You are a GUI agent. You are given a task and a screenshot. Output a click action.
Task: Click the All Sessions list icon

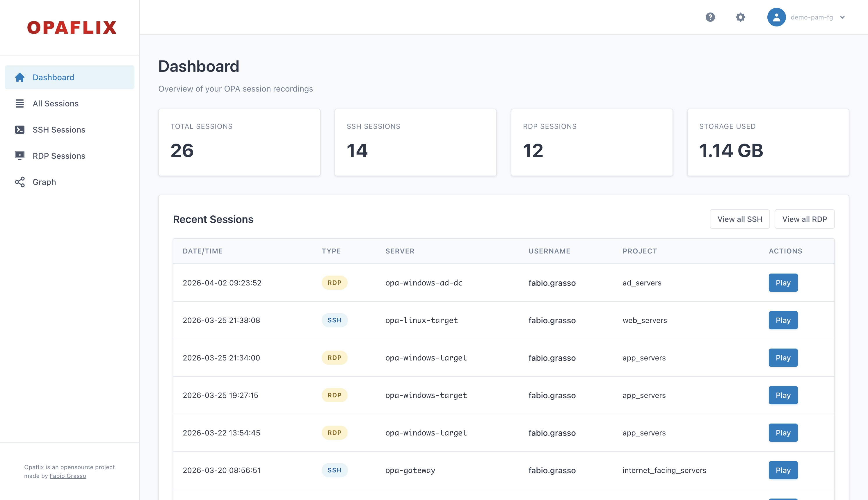coord(19,103)
